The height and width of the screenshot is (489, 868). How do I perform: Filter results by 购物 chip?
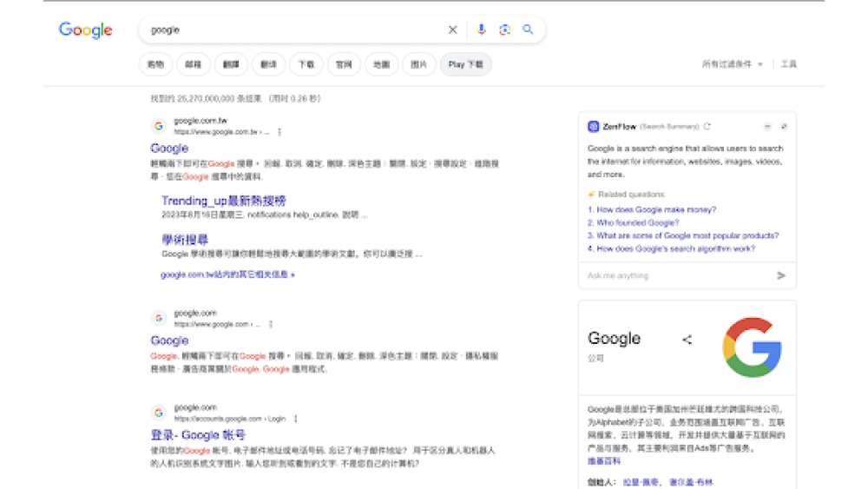(155, 64)
